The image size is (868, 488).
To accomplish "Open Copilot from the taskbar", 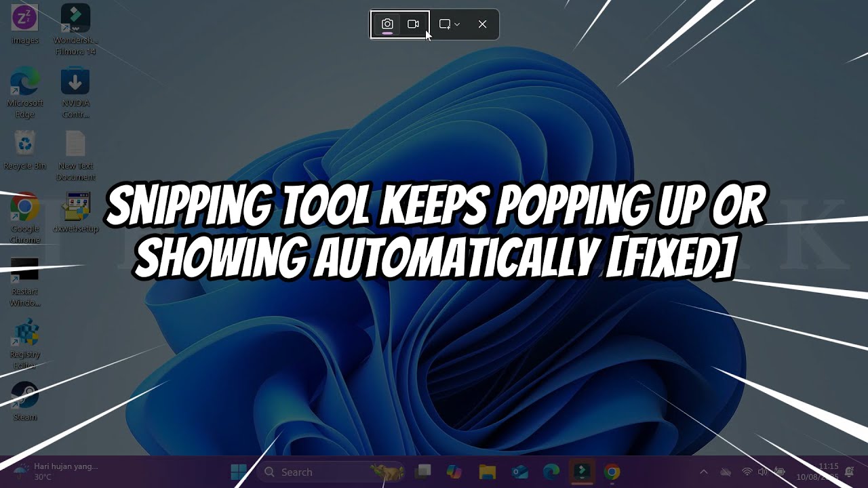I will [454, 472].
